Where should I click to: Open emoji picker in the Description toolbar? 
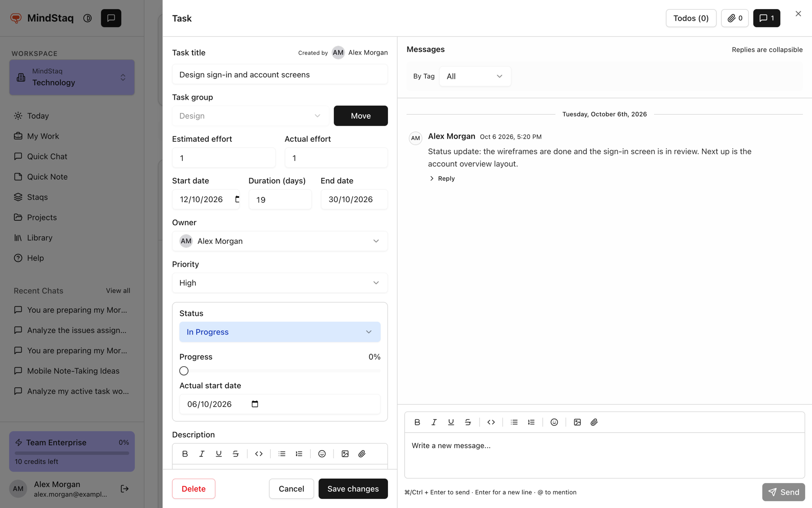pyautogui.click(x=322, y=454)
